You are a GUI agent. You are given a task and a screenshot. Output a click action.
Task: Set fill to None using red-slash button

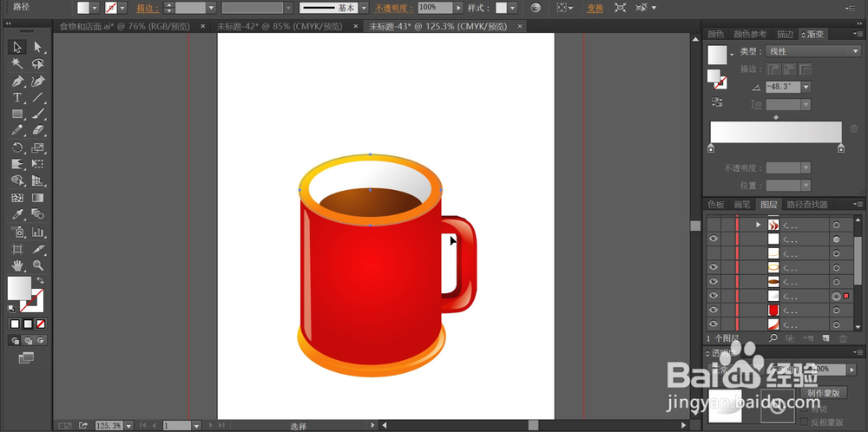pos(41,324)
